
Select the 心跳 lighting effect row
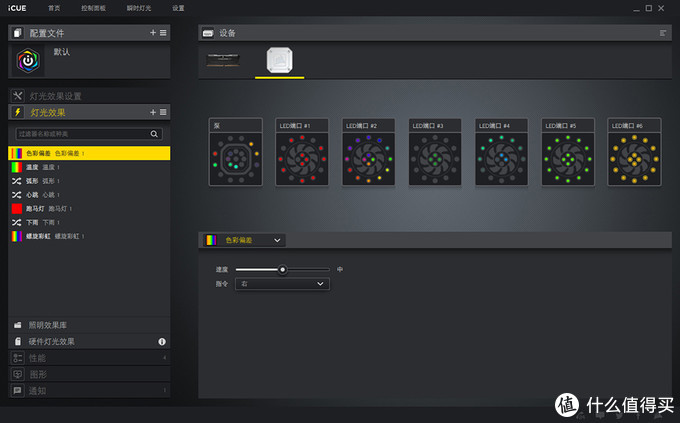coord(89,195)
